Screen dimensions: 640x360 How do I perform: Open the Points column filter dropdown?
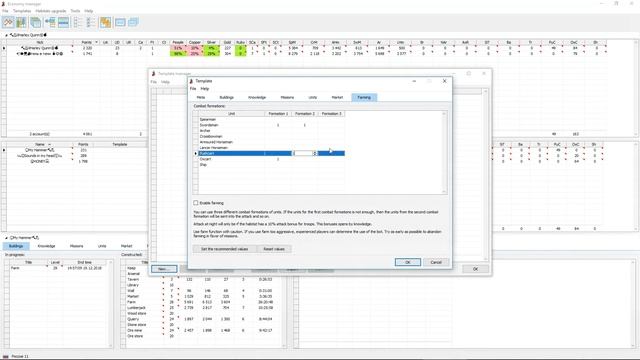pyautogui.click(x=96, y=42)
